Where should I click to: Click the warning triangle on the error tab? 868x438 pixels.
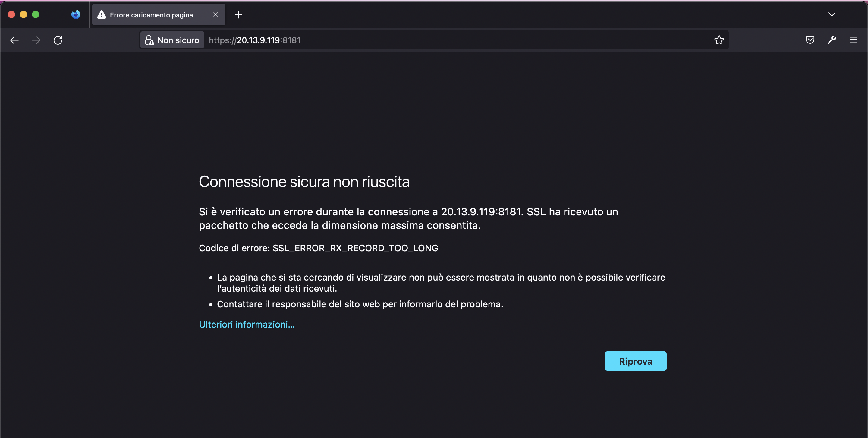point(102,14)
